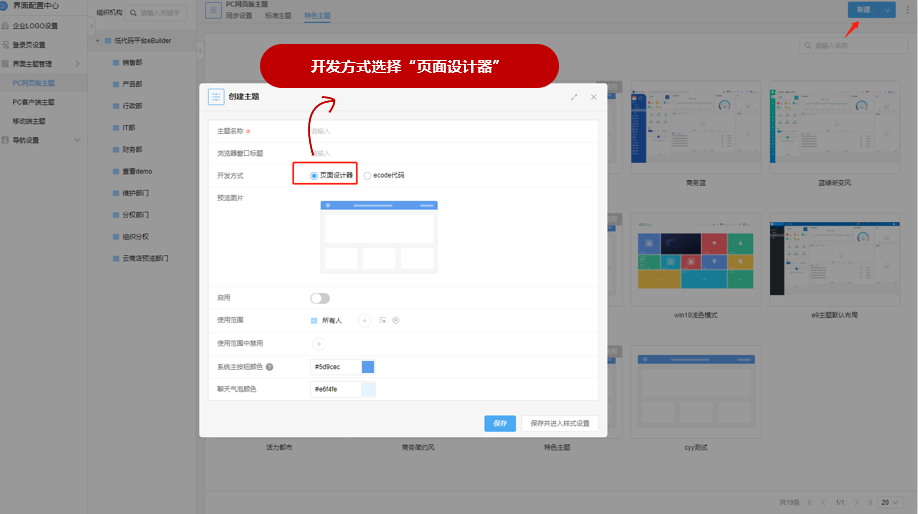Collapse the 低代码平台eBuilder tree node
Viewport: 918px width, 514px height.
tap(98, 41)
